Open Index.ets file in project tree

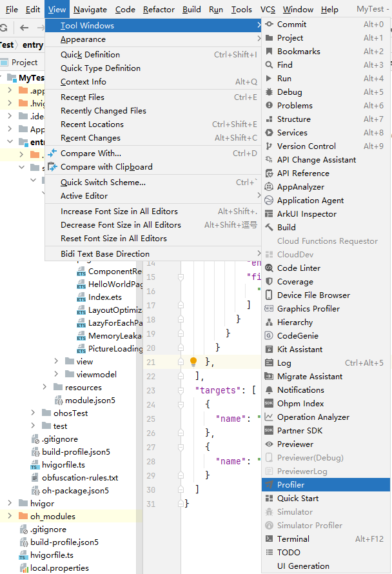tap(104, 297)
